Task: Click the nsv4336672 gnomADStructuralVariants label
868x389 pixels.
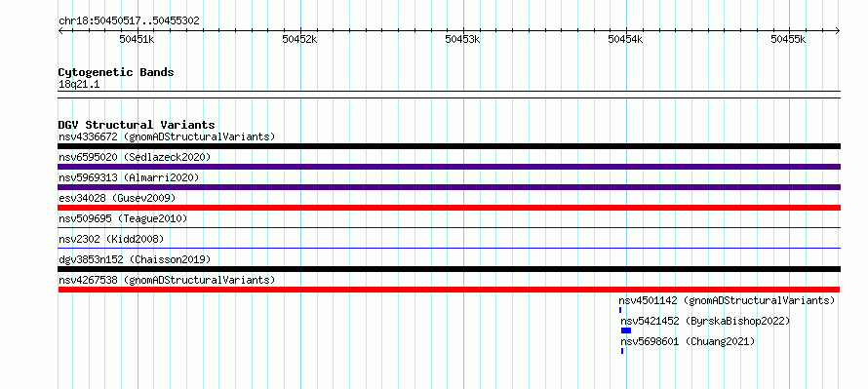Action: (167, 136)
